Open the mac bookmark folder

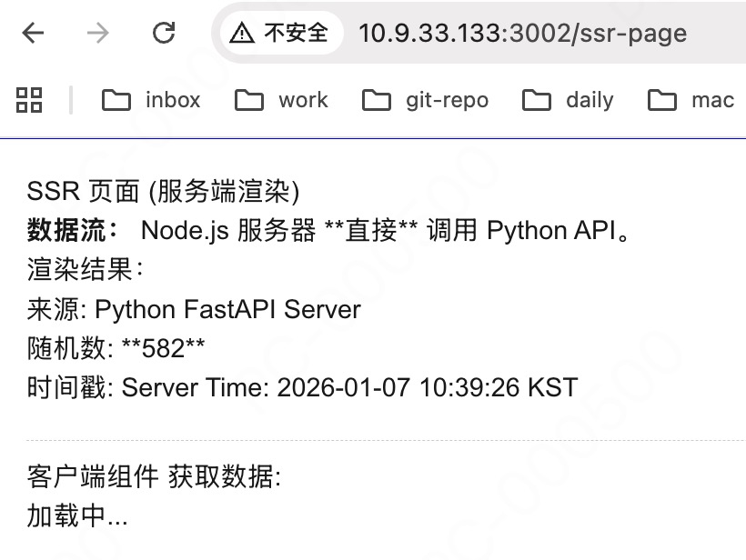(691, 100)
